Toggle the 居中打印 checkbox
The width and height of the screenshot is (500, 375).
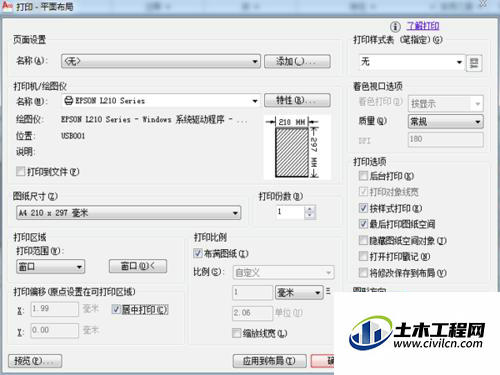pos(116,309)
